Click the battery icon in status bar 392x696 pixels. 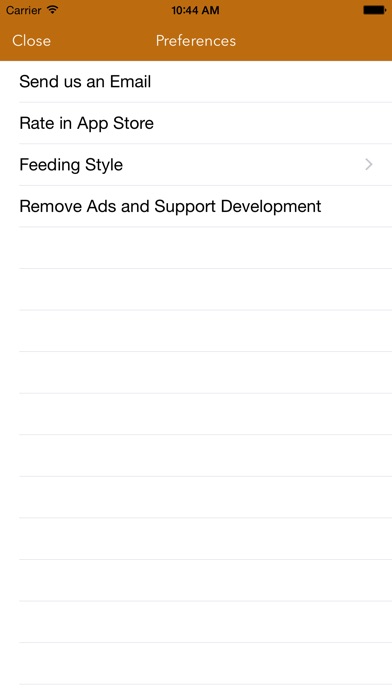[x=374, y=10]
